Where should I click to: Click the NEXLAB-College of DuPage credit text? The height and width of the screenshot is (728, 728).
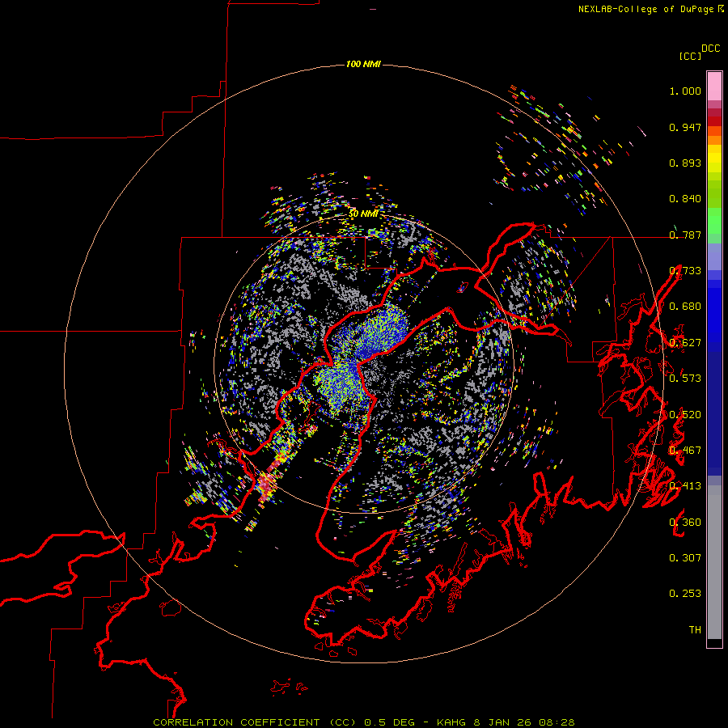[645, 9]
